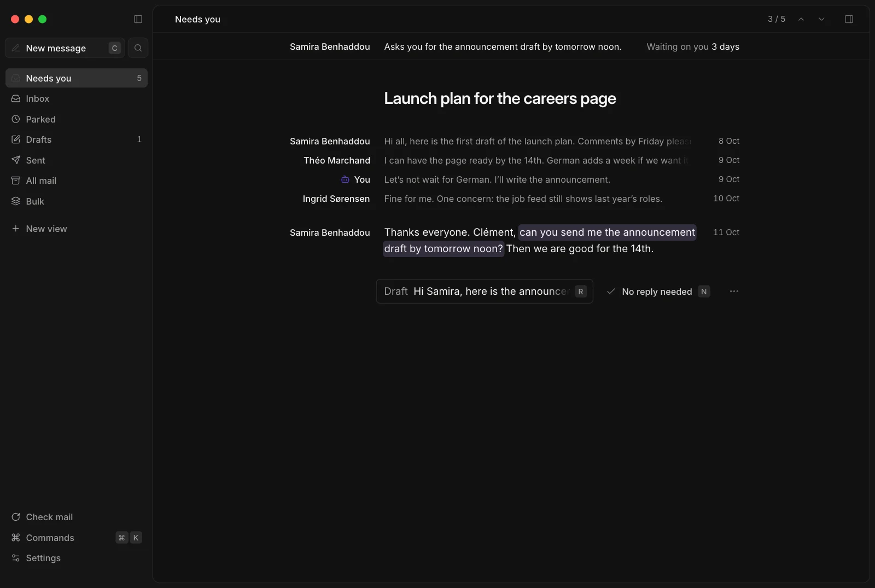Viewport: 875px width, 588px height.
Task: Open the Commands palette
Action: 77,538
